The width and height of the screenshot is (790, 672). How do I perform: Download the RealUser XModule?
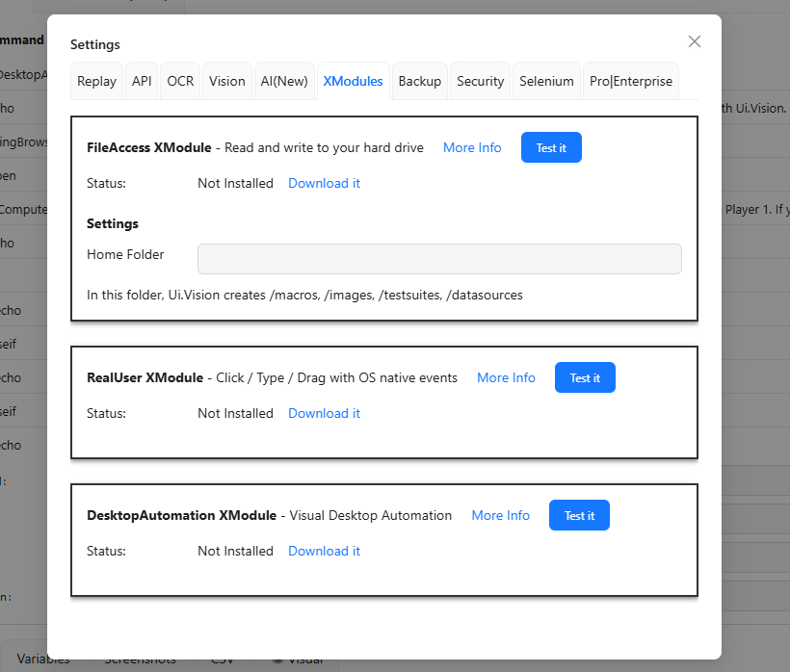click(x=324, y=413)
